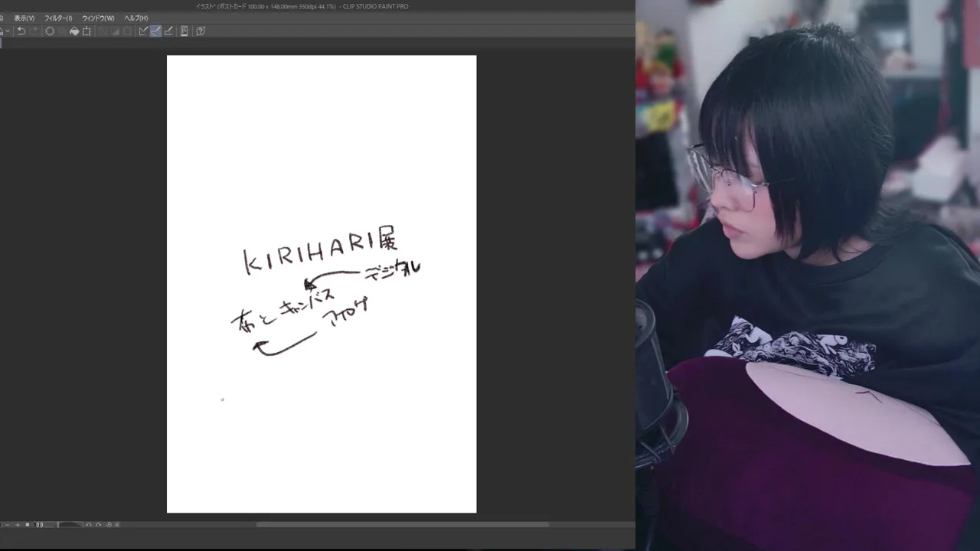Open the ヘルプ(H) menu
The width and height of the screenshot is (980, 551).
(x=136, y=18)
